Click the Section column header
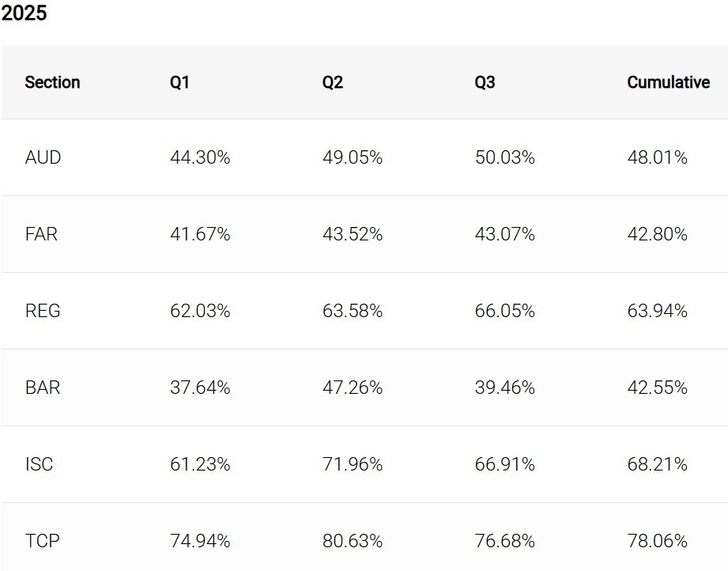 [52, 82]
